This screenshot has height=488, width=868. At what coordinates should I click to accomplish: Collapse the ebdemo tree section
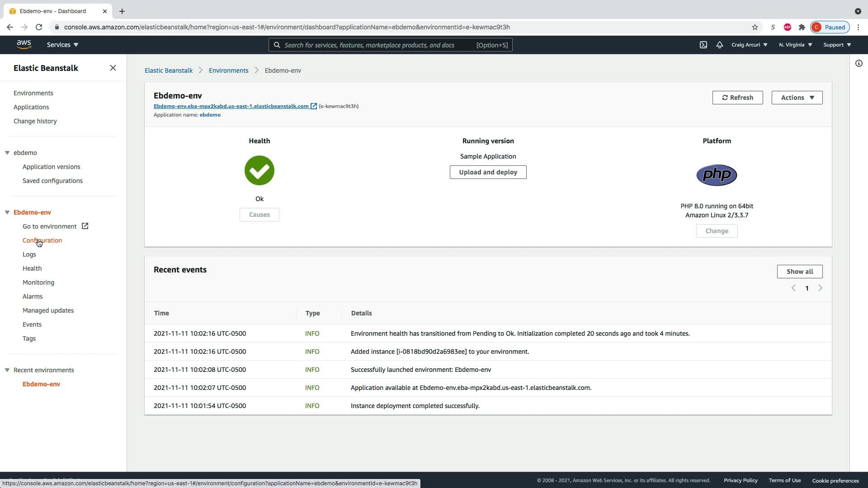pyautogui.click(x=7, y=153)
